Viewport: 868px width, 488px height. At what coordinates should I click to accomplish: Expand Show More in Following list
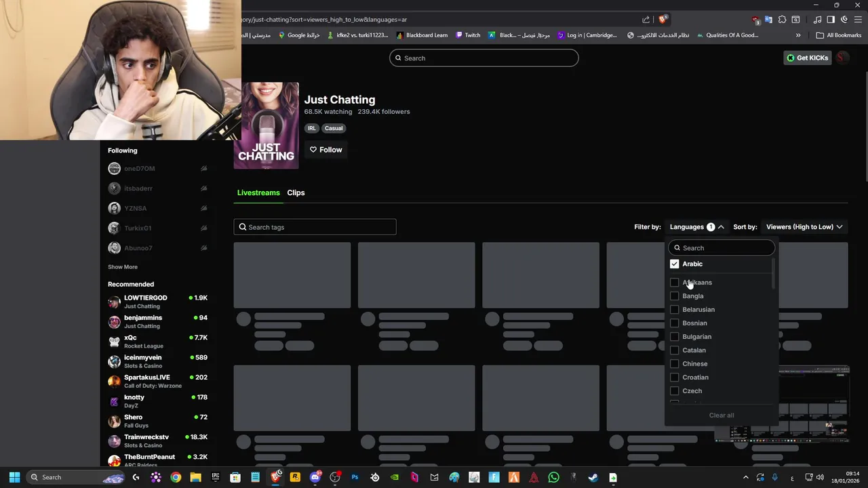(x=123, y=267)
